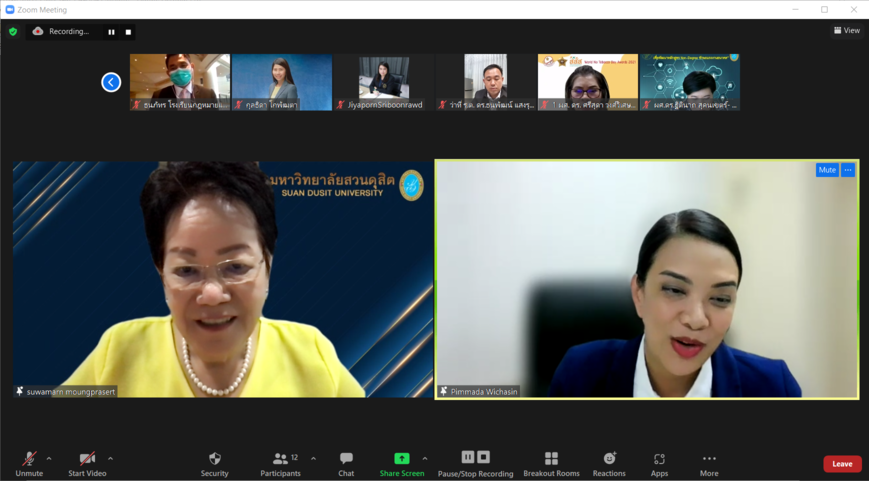Image resolution: width=869 pixels, height=481 pixels.
Task: Open the Reactions menu
Action: click(x=608, y=463)
